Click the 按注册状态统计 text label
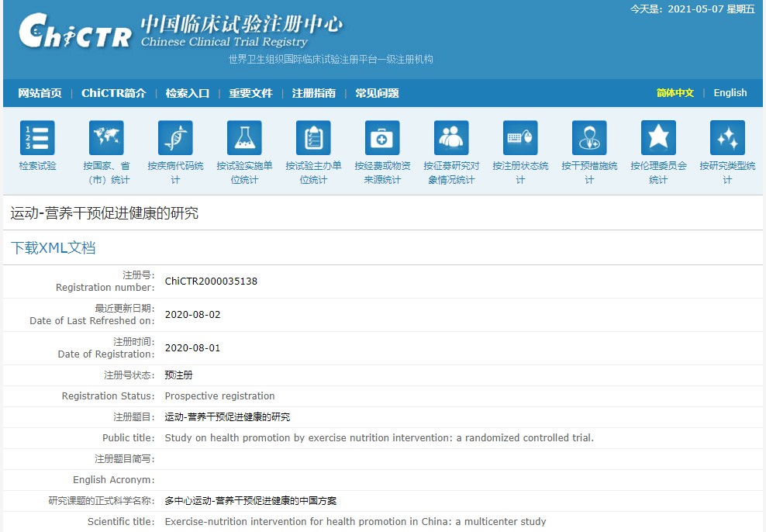 click(x=520, y=172)
